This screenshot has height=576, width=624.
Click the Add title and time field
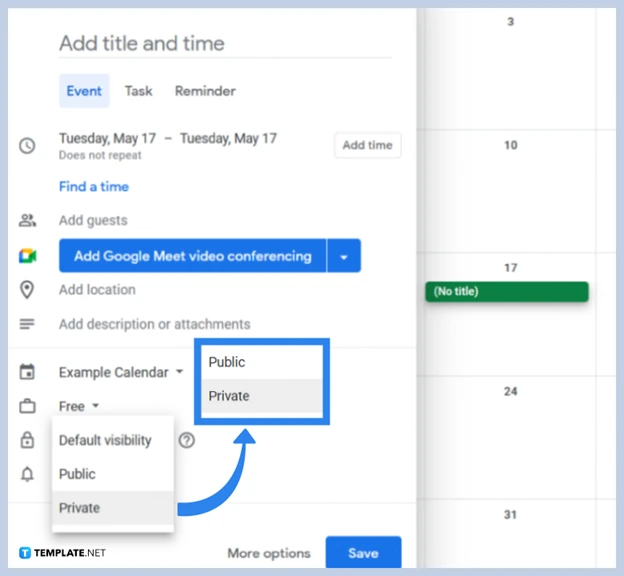pyautogui.click(x=225, y=44)
